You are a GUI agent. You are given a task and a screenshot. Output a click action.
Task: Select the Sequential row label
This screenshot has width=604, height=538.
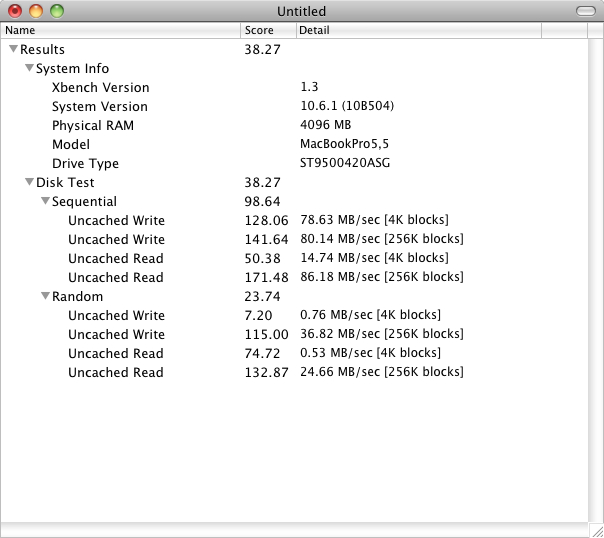pos(84,201)
